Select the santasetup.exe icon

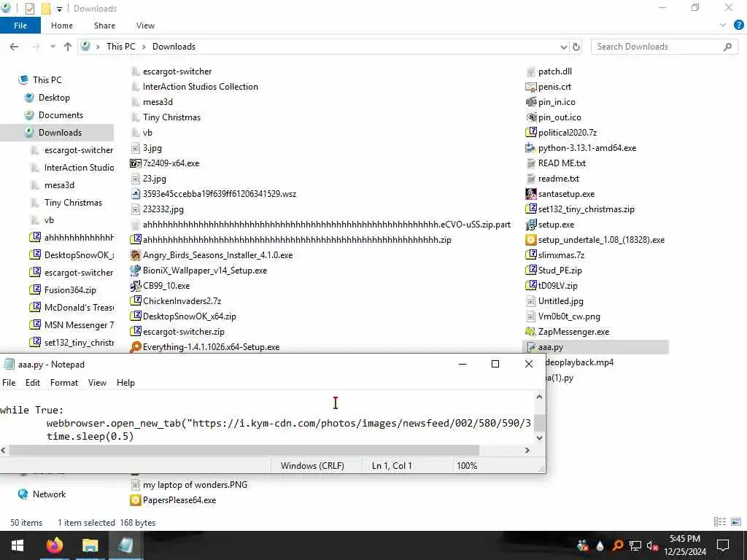click(531, 194)
